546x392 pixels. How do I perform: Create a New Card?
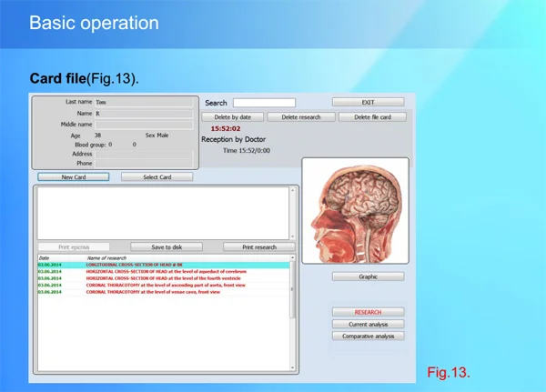(x=74, y=176)
